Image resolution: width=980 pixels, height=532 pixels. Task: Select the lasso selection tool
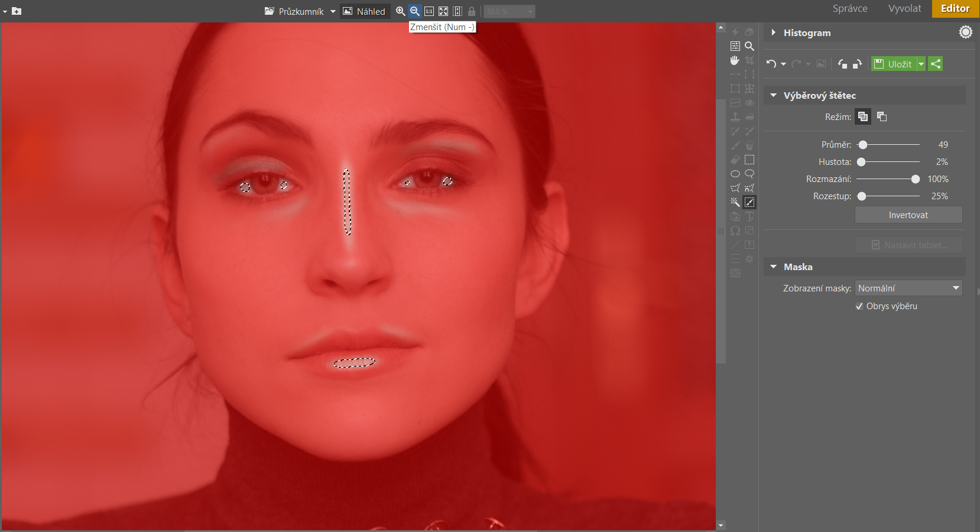click(x=749, y=174)
